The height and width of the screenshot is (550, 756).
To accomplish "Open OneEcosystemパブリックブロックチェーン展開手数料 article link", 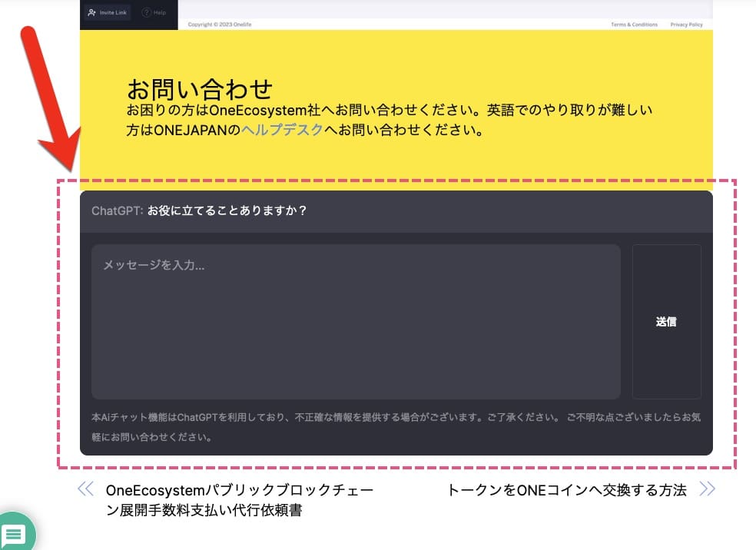I will coord(240,500).
